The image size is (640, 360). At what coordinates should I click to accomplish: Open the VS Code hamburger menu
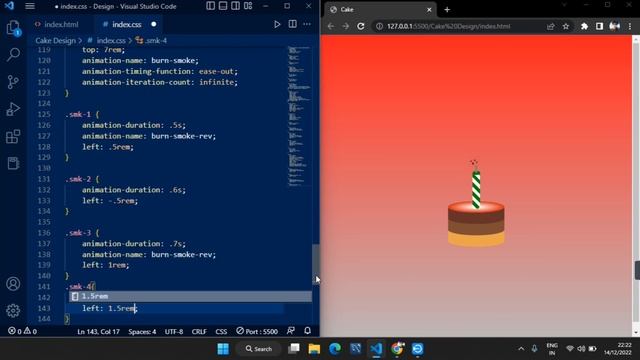pyautogui.click(x=30, y=6)
